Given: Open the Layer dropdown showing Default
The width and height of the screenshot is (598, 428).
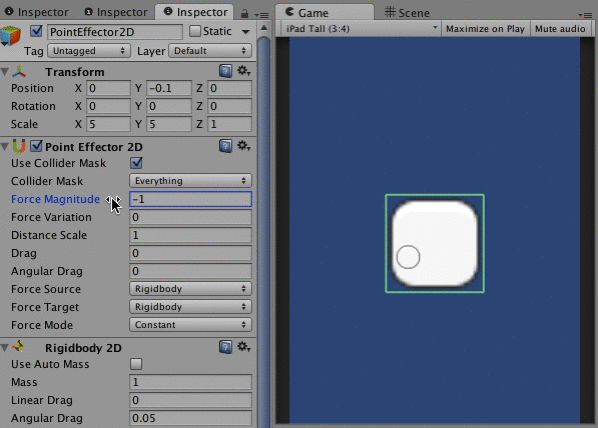Looking at the screenshot, I should (210, 51).
